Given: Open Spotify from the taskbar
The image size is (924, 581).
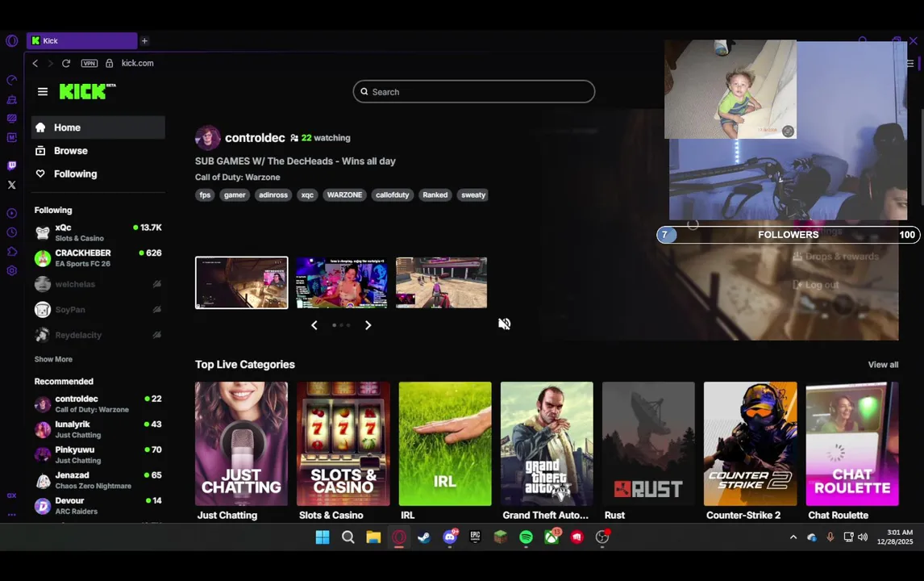Looking at the screenshot, I should tap(527, 537).
